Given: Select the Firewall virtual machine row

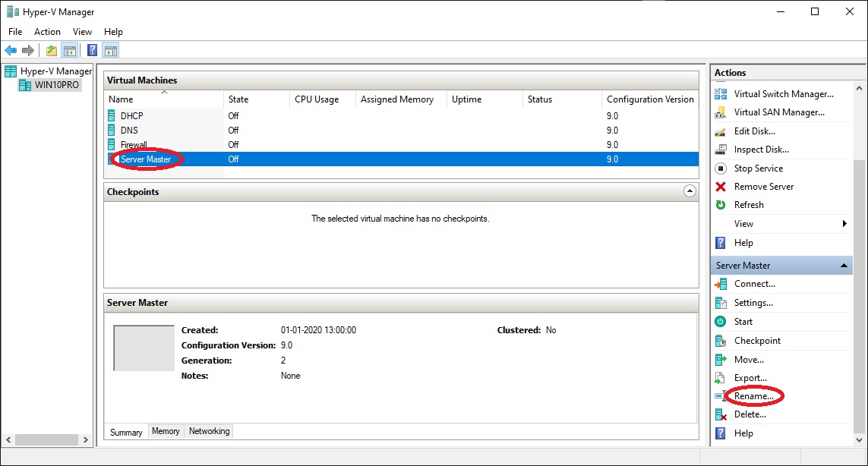Looking at the screenshot, I should [401, 144].
